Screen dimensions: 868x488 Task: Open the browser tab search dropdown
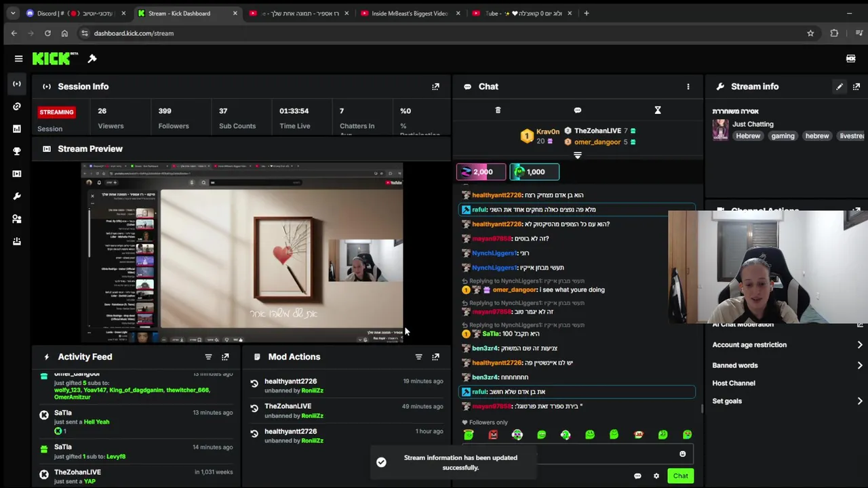(x=12, y=13)
